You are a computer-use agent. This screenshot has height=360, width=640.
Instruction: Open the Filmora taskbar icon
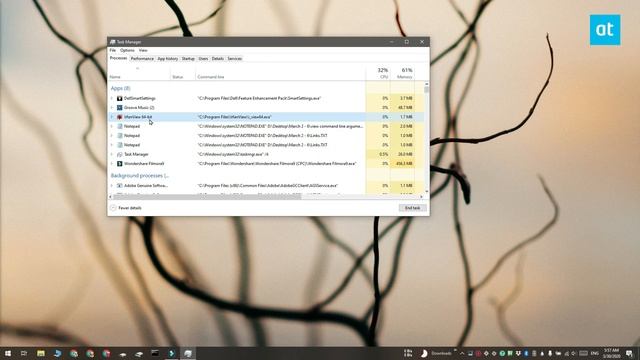(x=171, y=353)
